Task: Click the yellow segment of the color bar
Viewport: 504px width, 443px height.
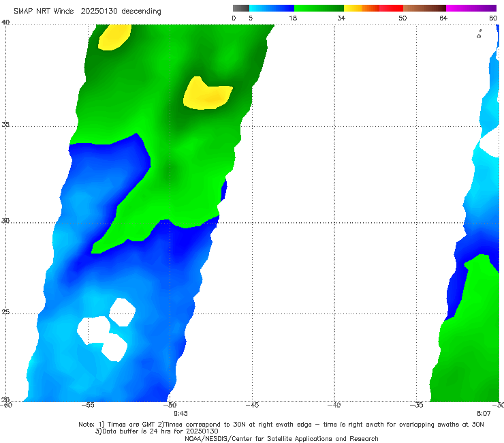Action: (x=353, y=8)
